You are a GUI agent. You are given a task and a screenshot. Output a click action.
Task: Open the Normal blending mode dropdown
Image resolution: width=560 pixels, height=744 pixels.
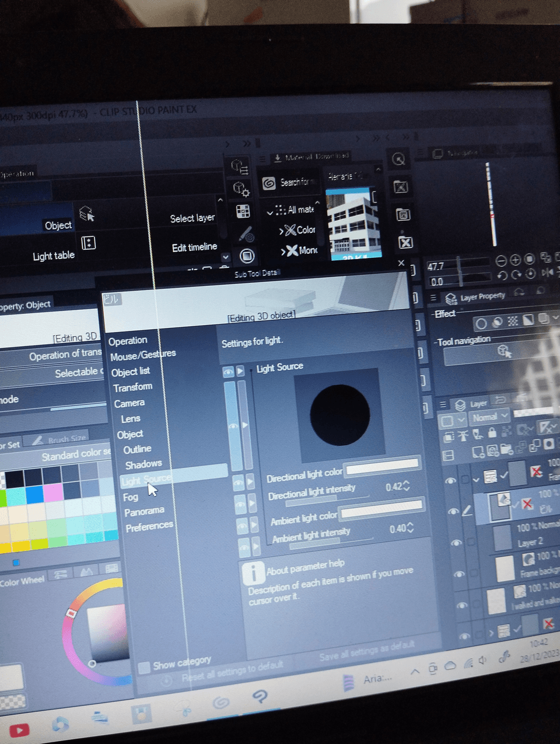(x=489, y=417)
